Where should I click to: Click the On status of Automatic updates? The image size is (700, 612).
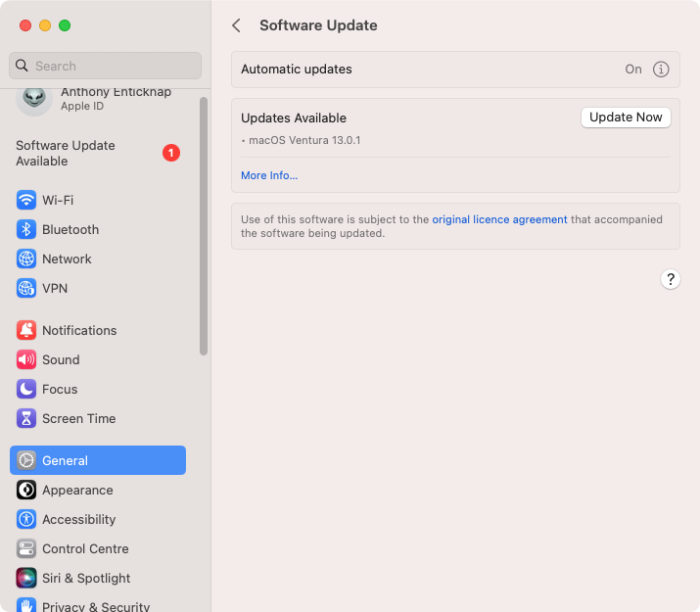633,70
